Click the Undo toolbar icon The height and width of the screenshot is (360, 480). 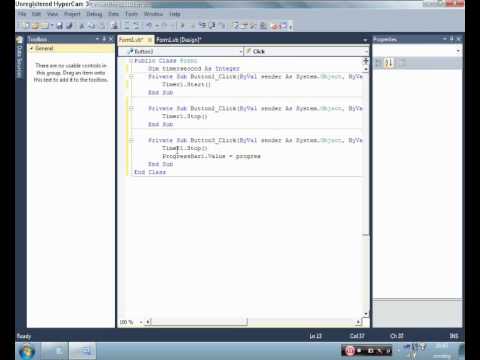[149, 25]
